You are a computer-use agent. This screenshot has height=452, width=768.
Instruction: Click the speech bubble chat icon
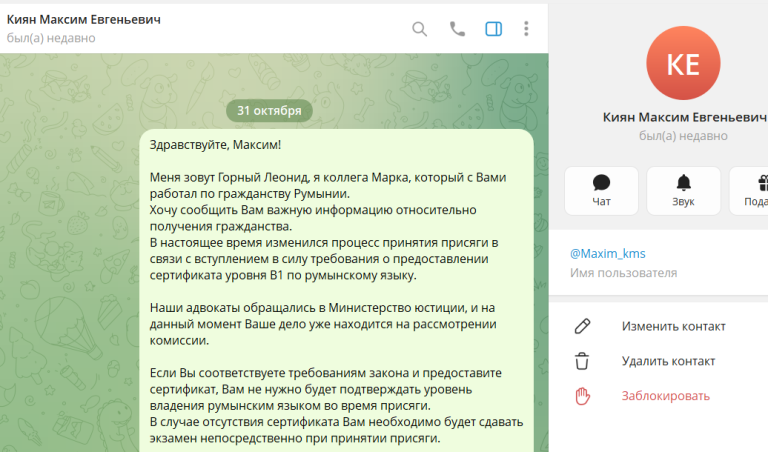click(x=601, y=183)
